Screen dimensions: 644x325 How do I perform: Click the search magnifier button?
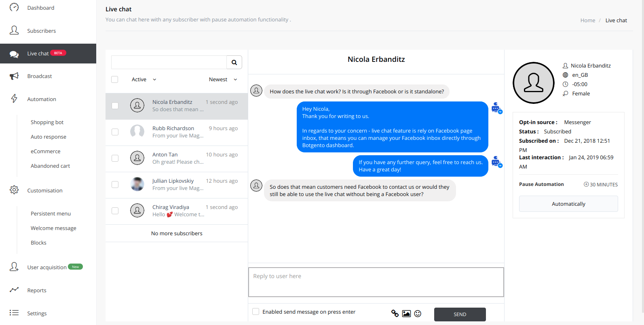click(x=234, y=62)
